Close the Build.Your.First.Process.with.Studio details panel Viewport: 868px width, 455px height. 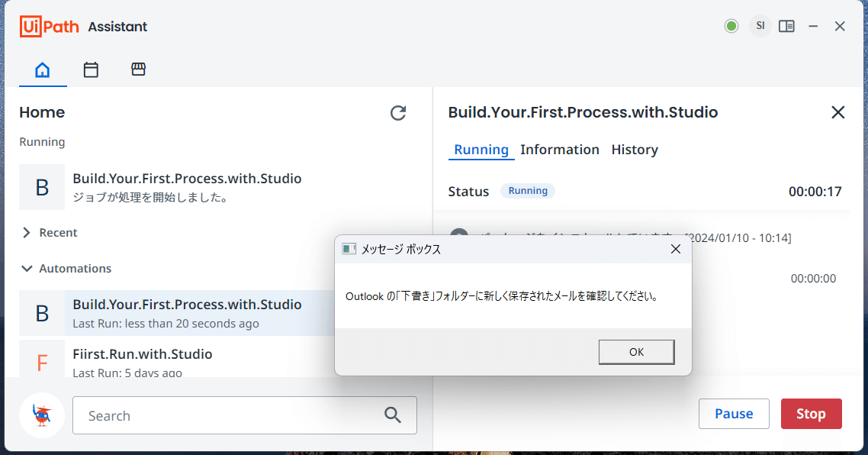click(838, 112)
